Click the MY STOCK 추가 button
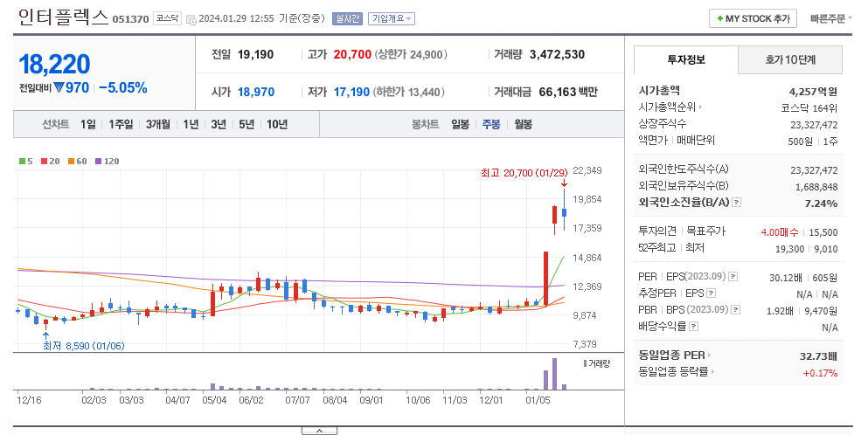 tap(753, 19)
